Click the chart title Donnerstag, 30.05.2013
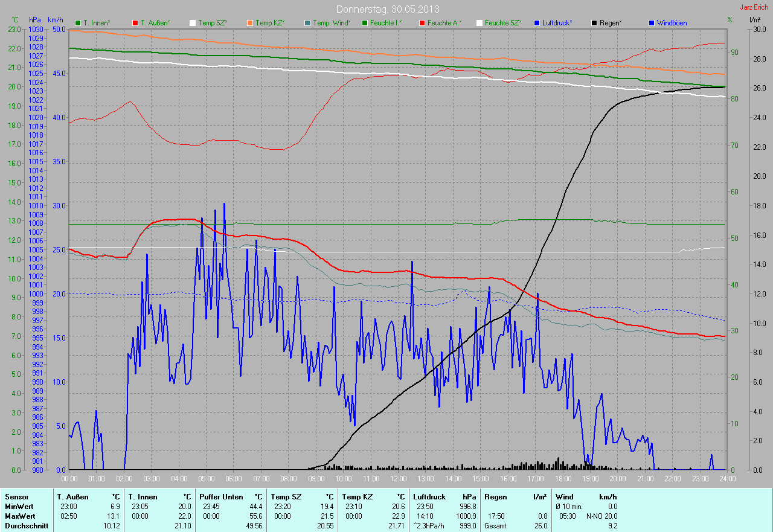This screenshot has height=532, width=773. [387, 10]
